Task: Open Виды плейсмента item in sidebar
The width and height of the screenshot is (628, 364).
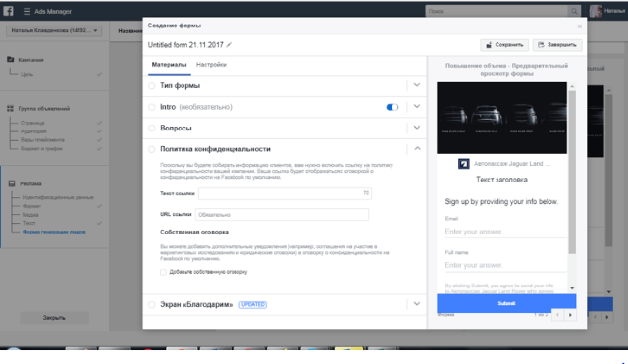Action: [42, 140]
